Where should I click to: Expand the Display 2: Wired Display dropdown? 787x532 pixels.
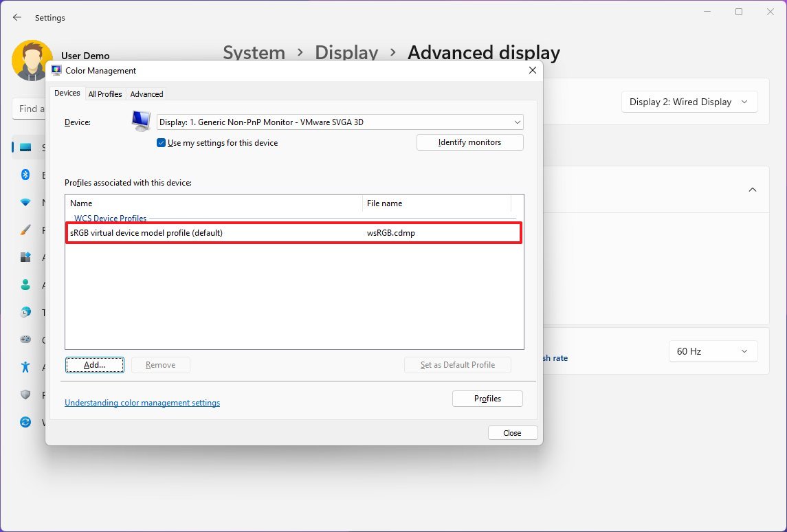click(x=689, y=102)
